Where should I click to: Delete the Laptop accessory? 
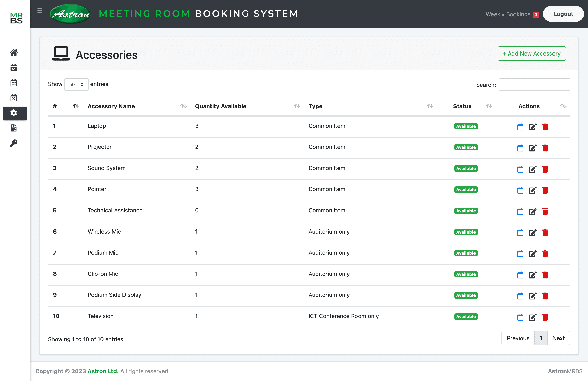pos(545,127)
